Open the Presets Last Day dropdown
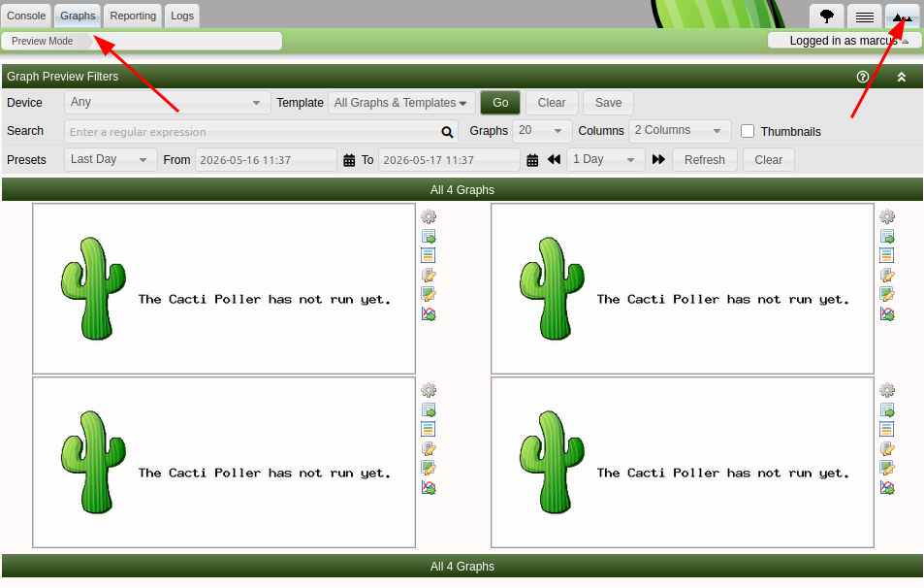 [x=111, y=159]
